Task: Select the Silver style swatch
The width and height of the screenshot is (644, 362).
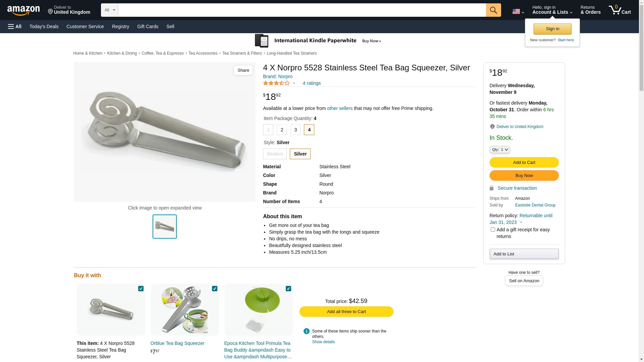Action: 300,154
